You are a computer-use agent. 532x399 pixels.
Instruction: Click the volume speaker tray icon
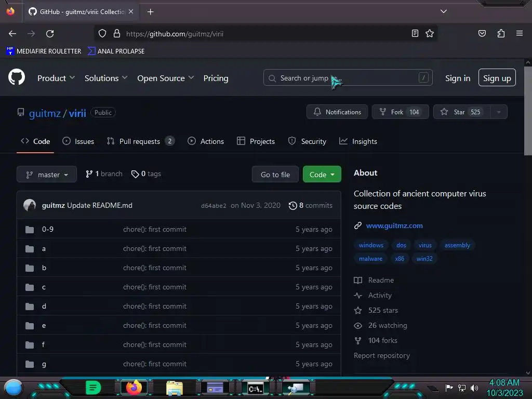tap(474, 388)
